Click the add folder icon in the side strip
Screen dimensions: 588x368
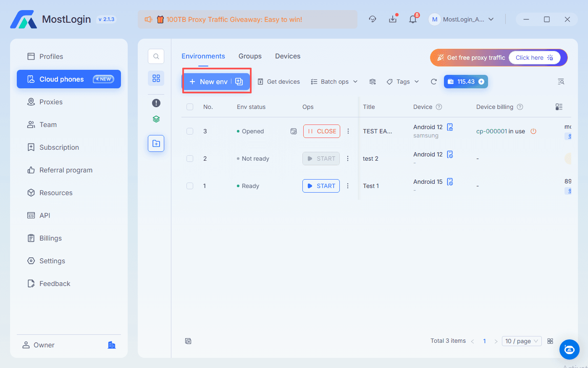[x=156, y=143]
